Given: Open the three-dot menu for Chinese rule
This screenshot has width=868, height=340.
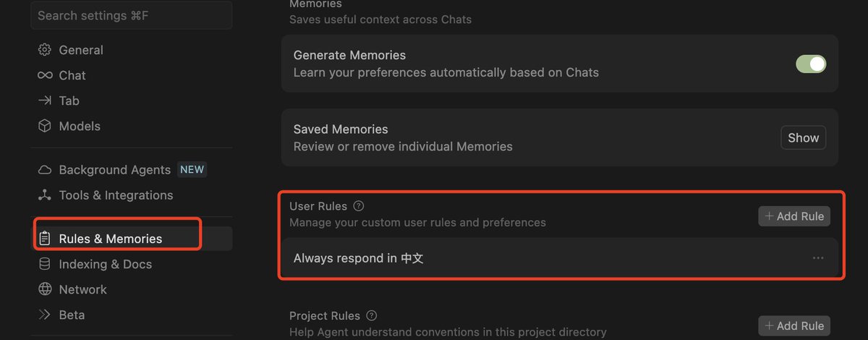Looking at the screenshot, I should pos(818,258).
